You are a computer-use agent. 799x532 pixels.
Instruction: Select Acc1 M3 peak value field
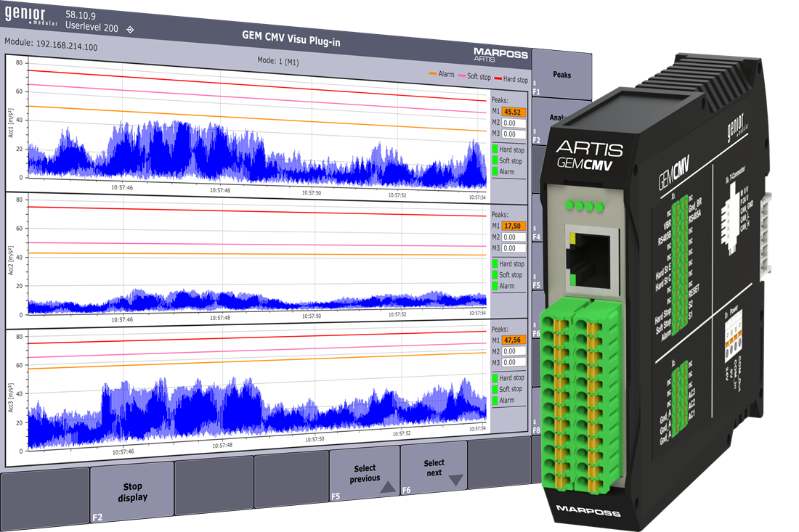(514, 134)
